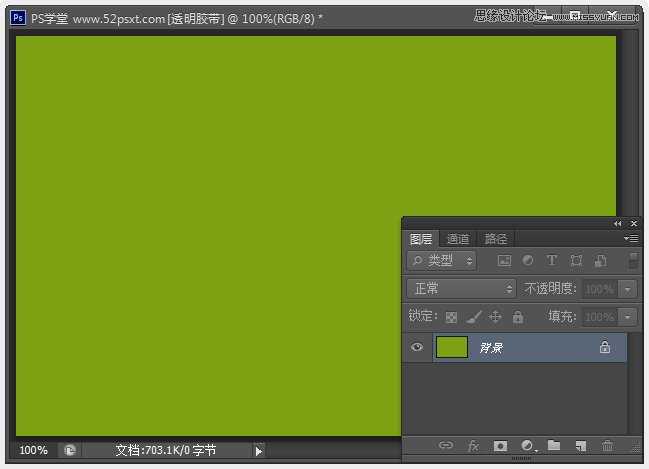This screenshot has width=649, height=469.
Task: Click the 背景 layer green thumbnail
Action: click(x=452, y=348)
